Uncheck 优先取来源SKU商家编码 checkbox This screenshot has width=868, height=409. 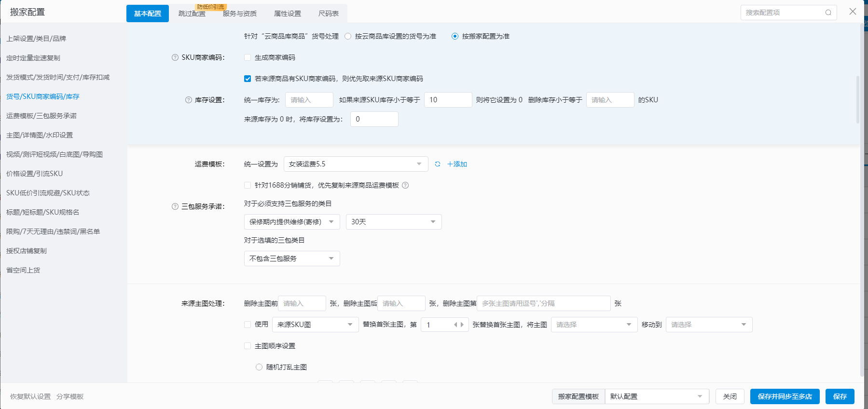(x=248, y=79)
